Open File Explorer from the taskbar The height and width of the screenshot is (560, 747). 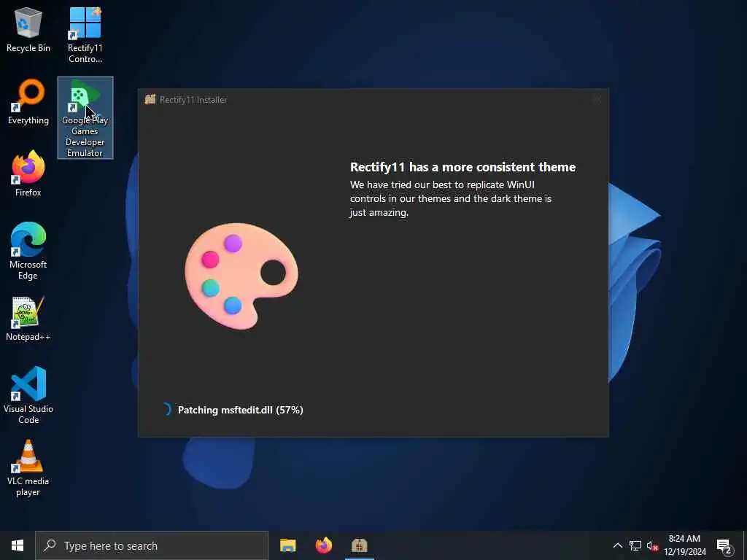[x=287, y=545]
